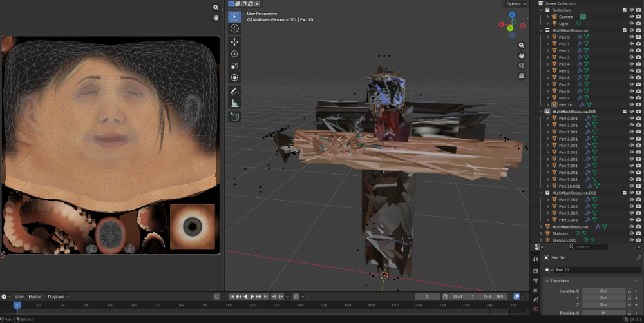Viewport: 644px width, 323px height.
Task: Choose the Annotate tool
Action: [x=234, y=92]
